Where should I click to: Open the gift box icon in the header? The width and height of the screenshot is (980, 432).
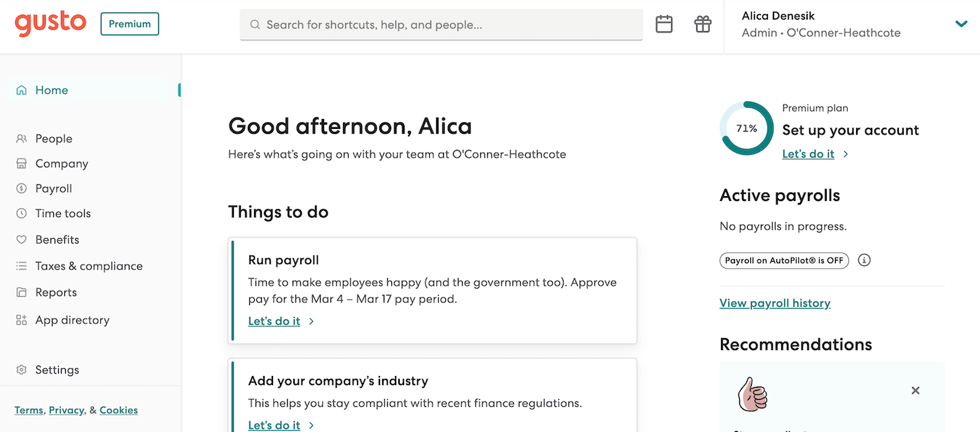[x=703, y=25]
